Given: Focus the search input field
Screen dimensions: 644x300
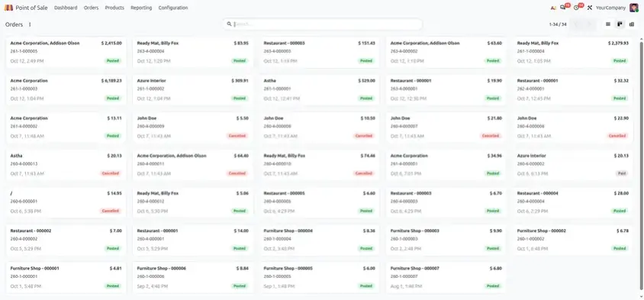Looking at the screenshot, I should coord(327,24).
